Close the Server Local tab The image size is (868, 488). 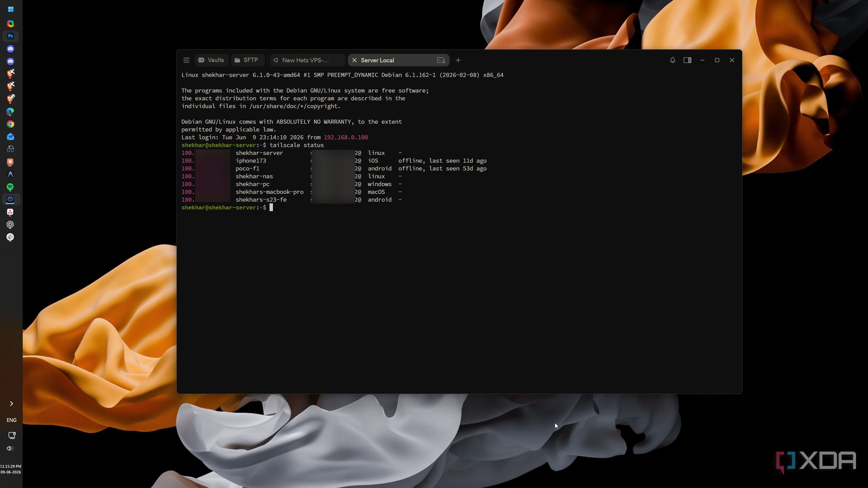point(354,60)
